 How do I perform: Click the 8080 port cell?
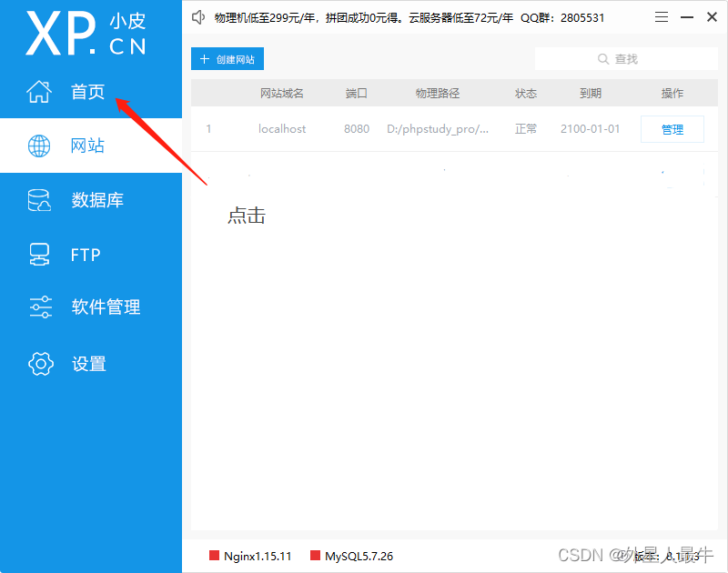(x=357, y=129)
